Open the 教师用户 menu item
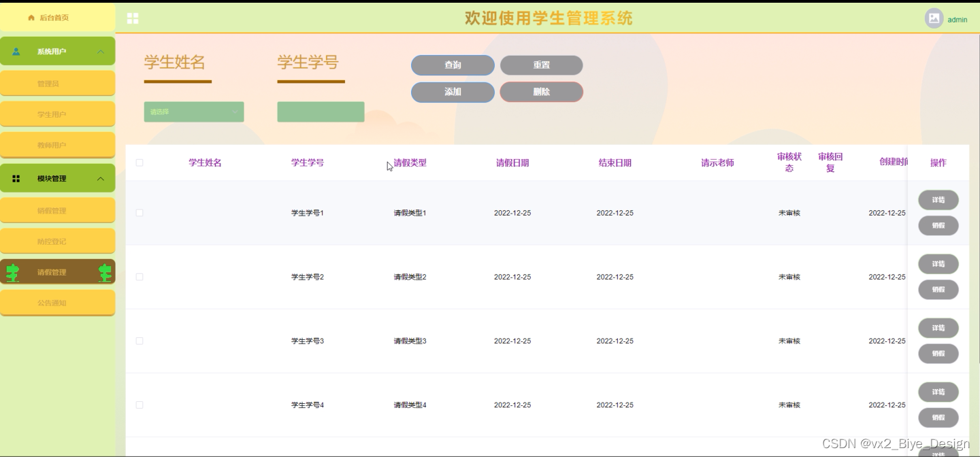 click(57, 145)
